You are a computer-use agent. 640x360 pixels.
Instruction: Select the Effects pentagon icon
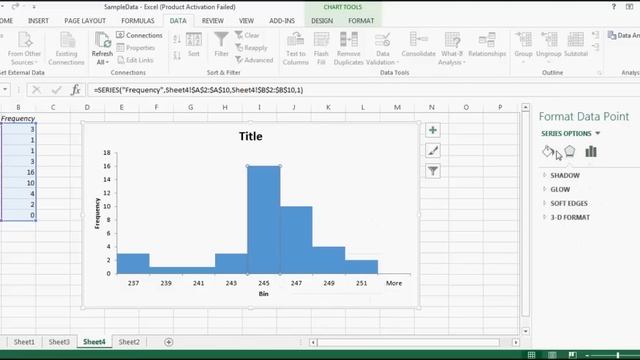click(x=570, y=151)
